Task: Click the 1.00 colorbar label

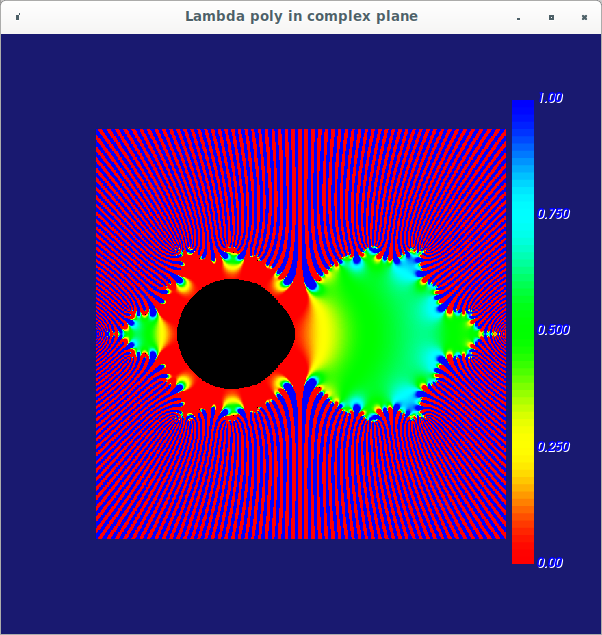Action: [x=550, y=98]
